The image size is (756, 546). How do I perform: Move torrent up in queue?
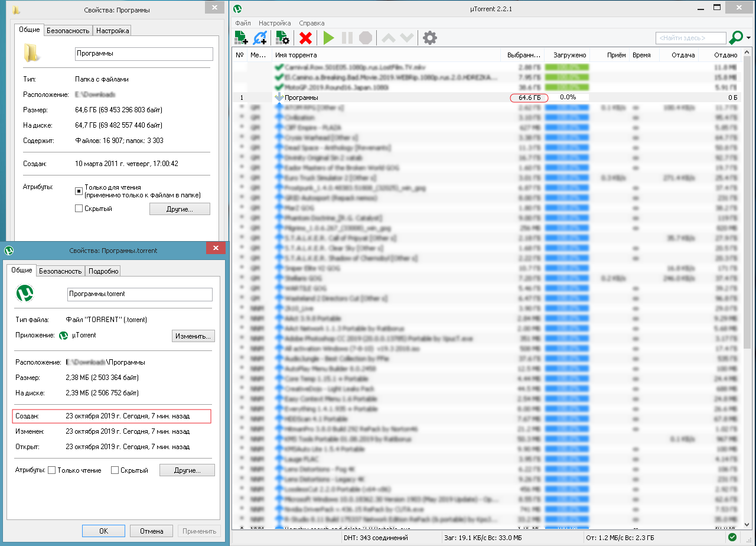pyautogui.click(x=388, y=38)
